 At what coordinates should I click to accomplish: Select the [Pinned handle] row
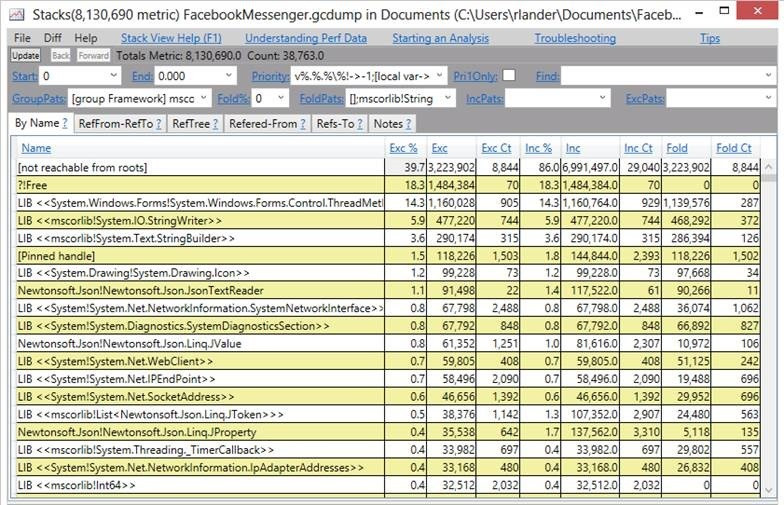click(x=388, y=256)
